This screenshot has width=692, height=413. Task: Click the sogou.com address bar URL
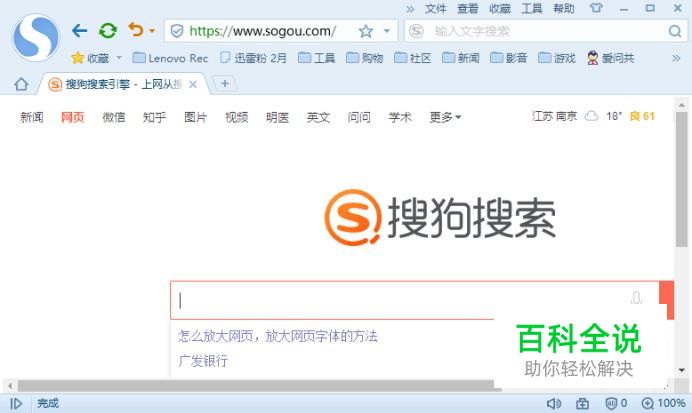[262, 31]
